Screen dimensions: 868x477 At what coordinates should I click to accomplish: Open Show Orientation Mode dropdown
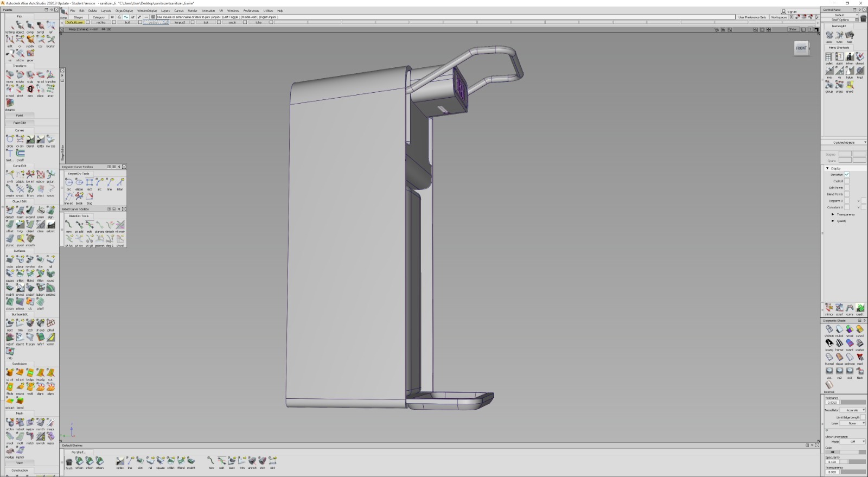click(853, 442)
